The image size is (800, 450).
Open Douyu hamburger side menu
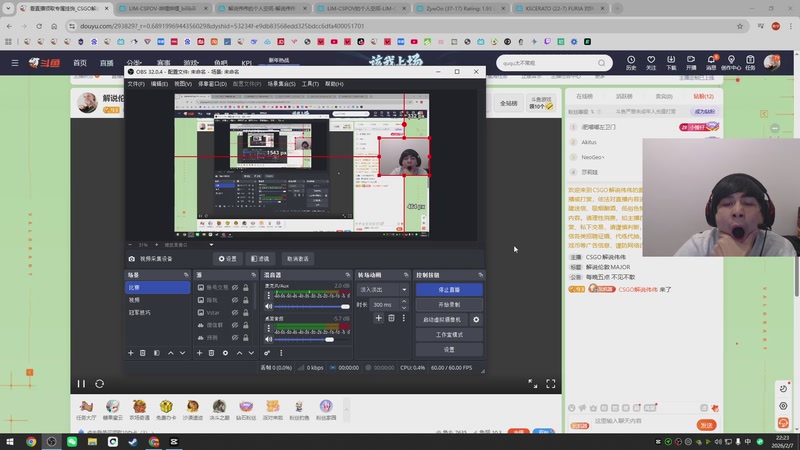[x=15, y=63]
